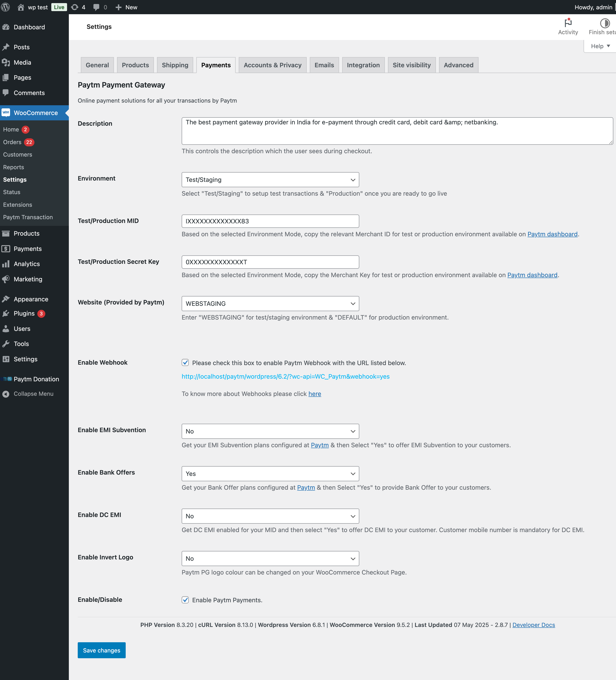The height and width of the screenshot is (680, 616).
Task: Focus the Test/Production Secret Key field
Action: (x=270, y=262)
